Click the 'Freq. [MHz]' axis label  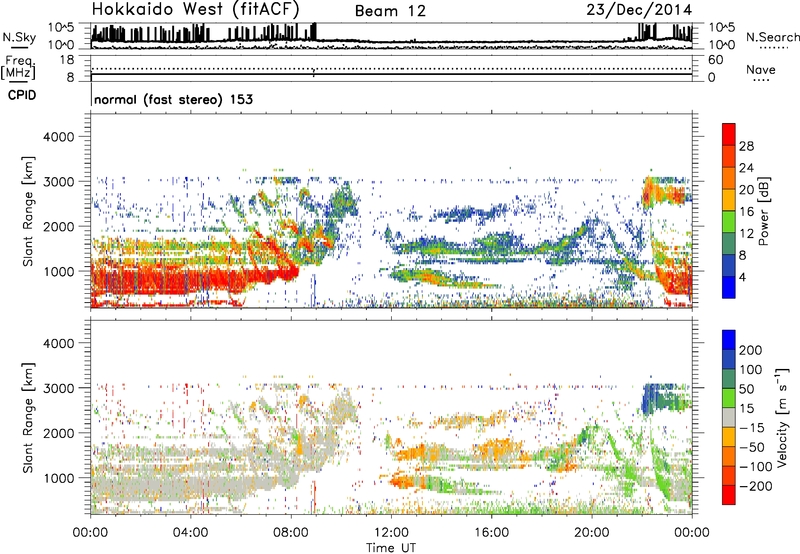tap(18, 67)
